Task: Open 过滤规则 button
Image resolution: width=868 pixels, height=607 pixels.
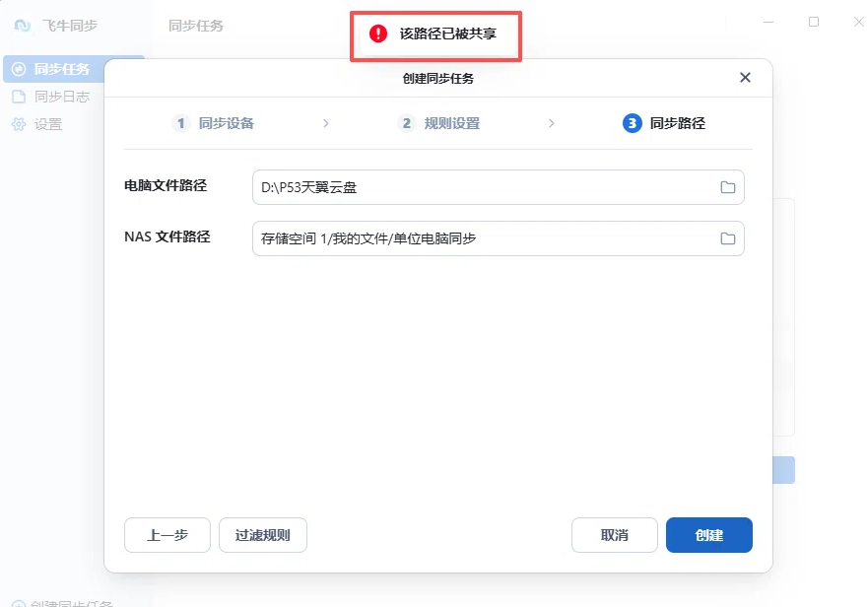Action: 263,535
